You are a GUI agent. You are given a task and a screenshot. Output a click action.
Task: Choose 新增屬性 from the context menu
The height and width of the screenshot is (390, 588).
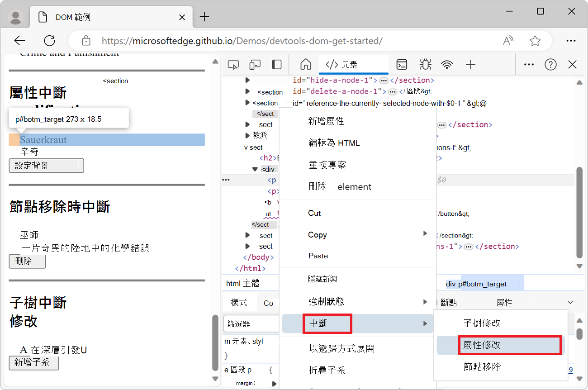point(358,121)
